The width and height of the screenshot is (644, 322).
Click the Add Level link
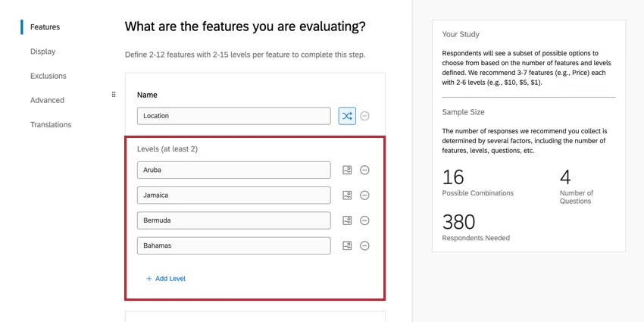click(166, 279)
